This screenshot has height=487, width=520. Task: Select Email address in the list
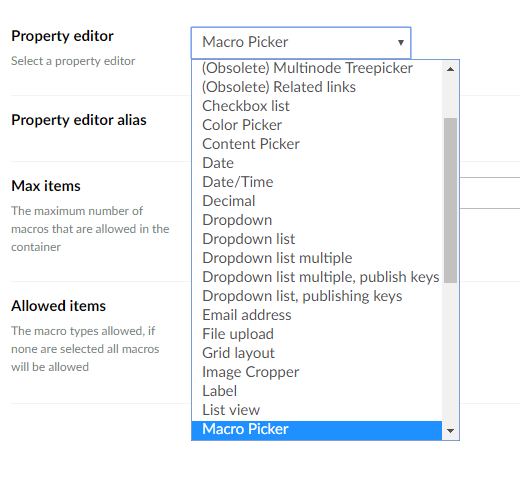coord(317,315)
